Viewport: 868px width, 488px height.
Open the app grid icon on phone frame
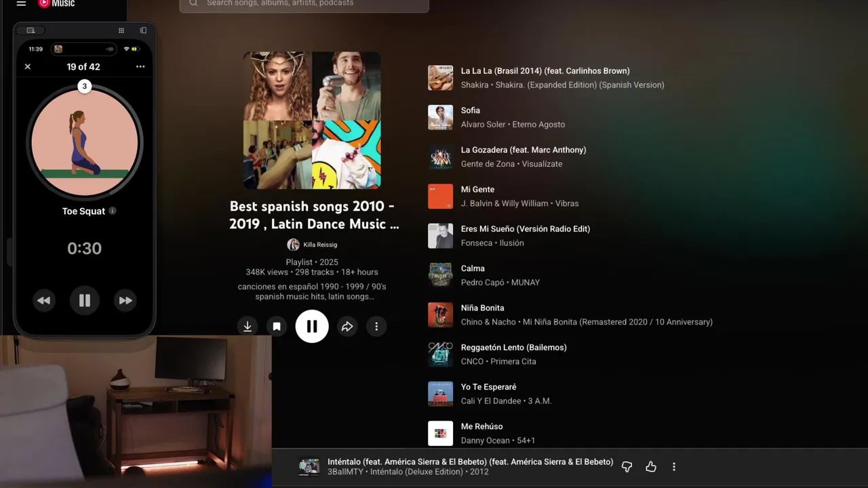coord(121,30)
